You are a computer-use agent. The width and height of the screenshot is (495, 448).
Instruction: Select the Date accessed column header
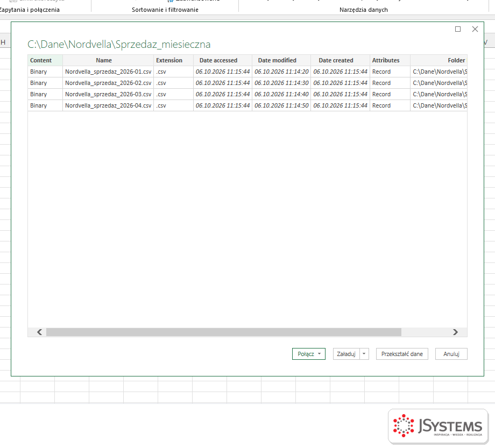click(x=223, y=60)
